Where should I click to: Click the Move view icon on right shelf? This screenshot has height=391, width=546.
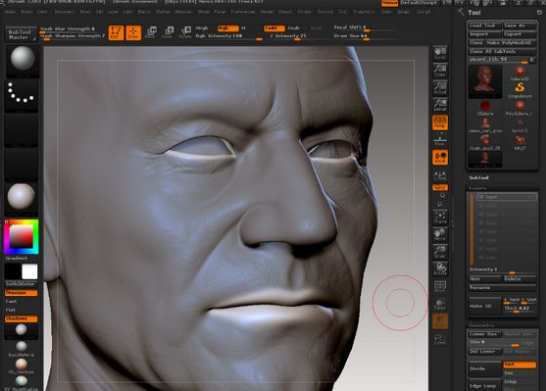coord(440,235)
